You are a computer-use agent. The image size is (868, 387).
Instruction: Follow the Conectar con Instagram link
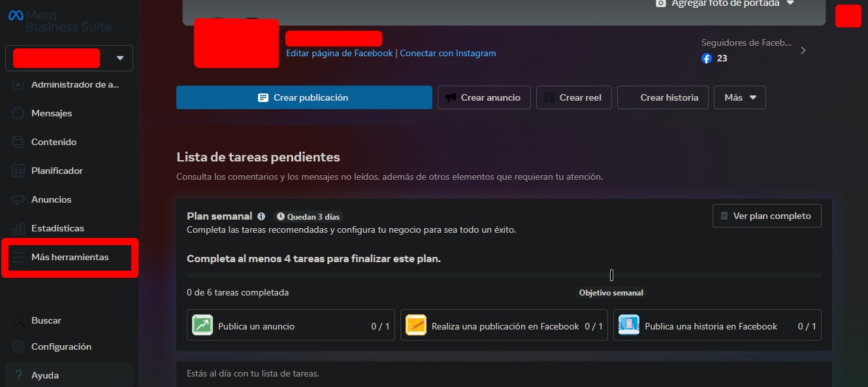448,53
